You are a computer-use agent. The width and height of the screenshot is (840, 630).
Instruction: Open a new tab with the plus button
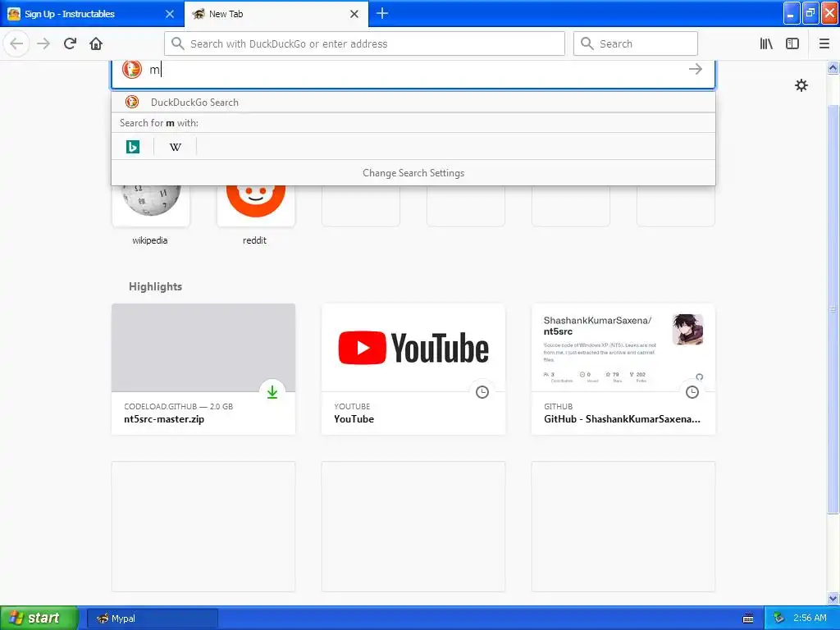point(382,13)
